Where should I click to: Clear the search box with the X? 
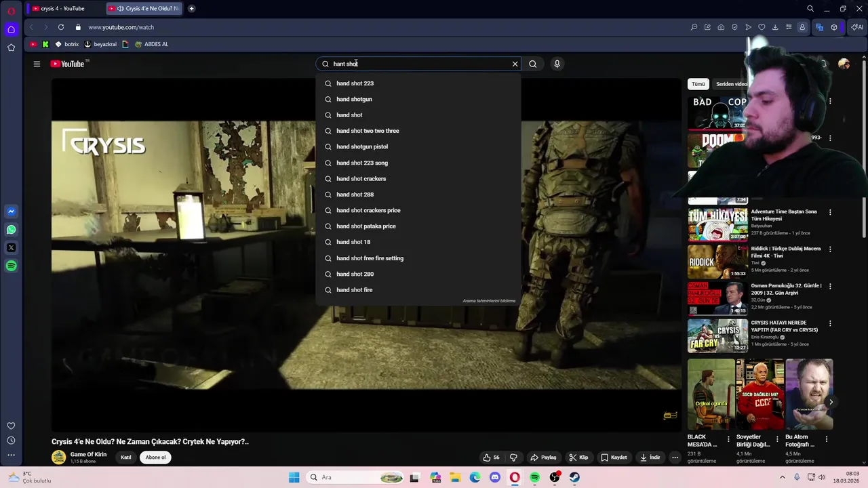515,64
